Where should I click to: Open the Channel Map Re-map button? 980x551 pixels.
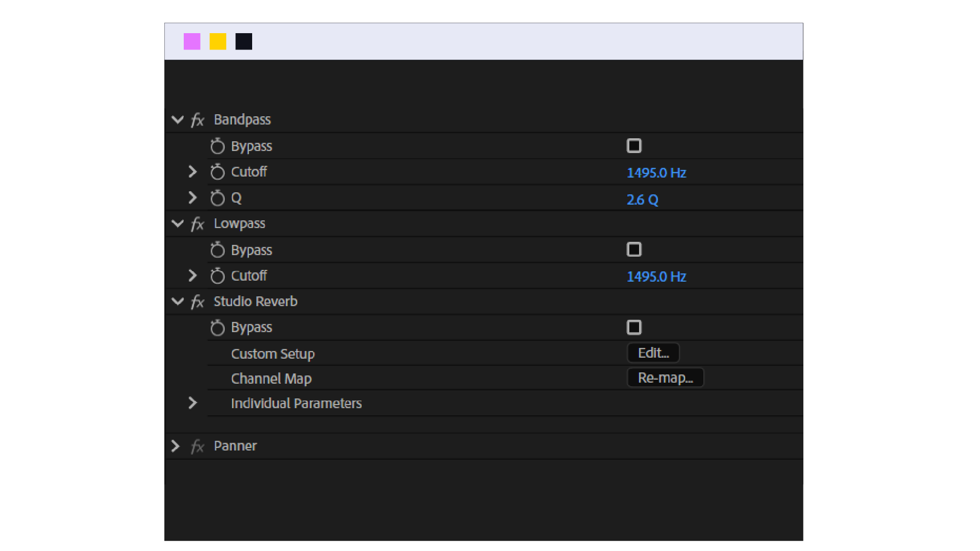coord(666,378)
